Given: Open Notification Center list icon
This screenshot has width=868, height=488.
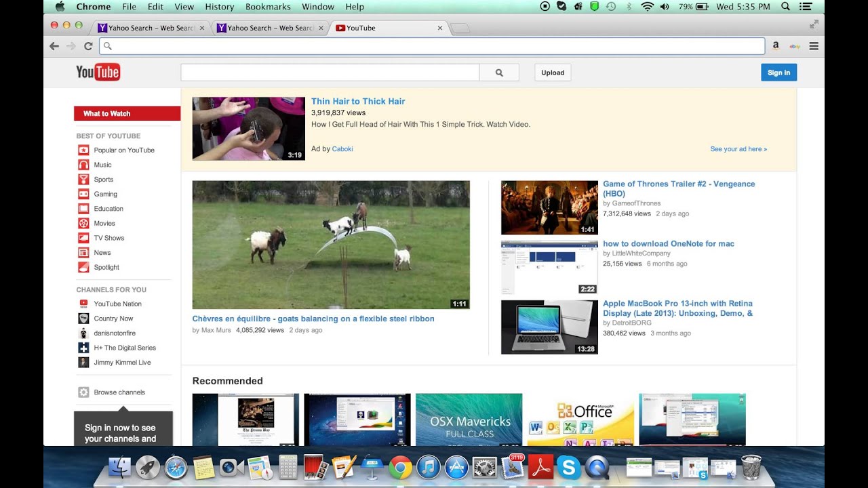Looking at the screenshot, I should 806,7.
